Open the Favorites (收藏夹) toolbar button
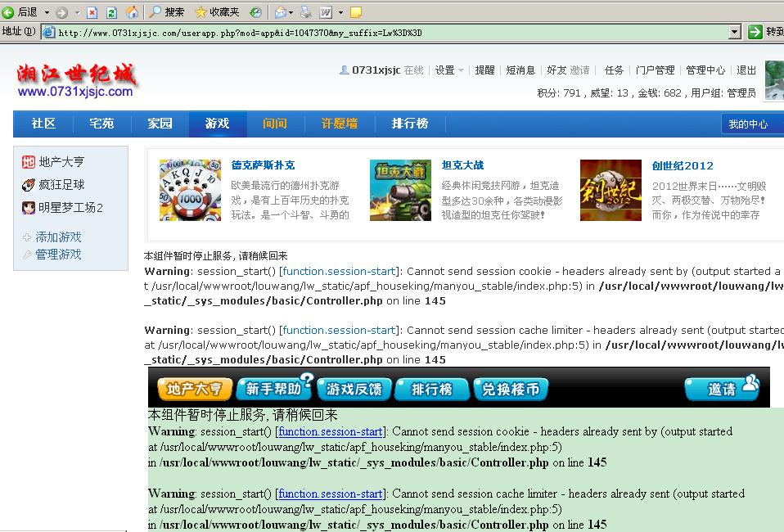Image resolution: width=784 pixels, height=532 pixels. [x=217, y=12]
